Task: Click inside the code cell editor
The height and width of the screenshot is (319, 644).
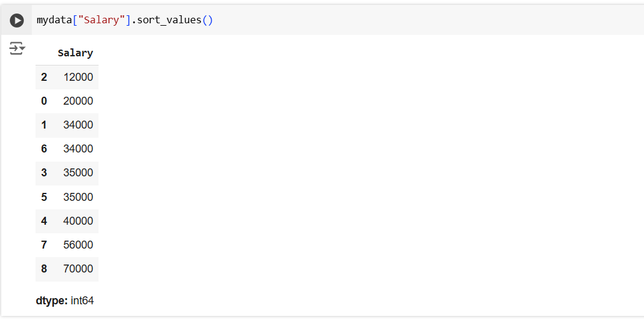Action: point(367,20)
